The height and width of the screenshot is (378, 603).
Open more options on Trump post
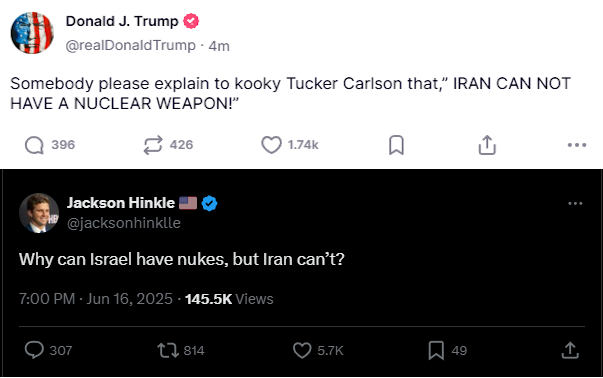577,145
